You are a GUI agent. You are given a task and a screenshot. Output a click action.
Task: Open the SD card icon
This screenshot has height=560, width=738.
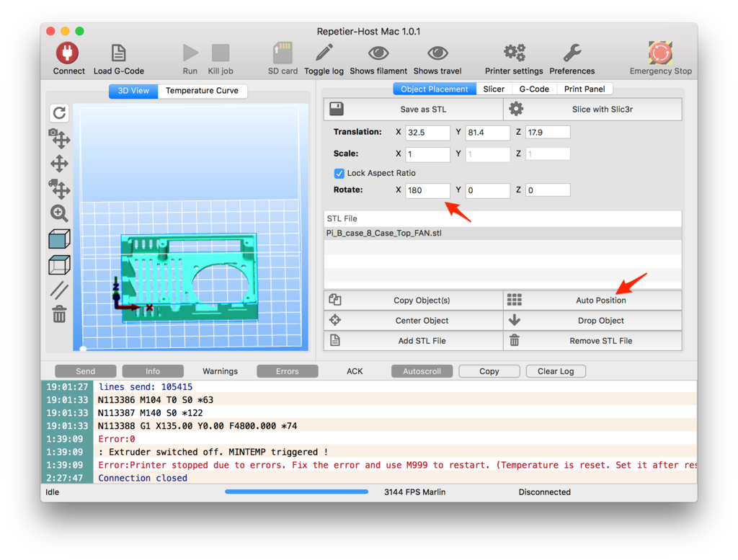point(283,53)
